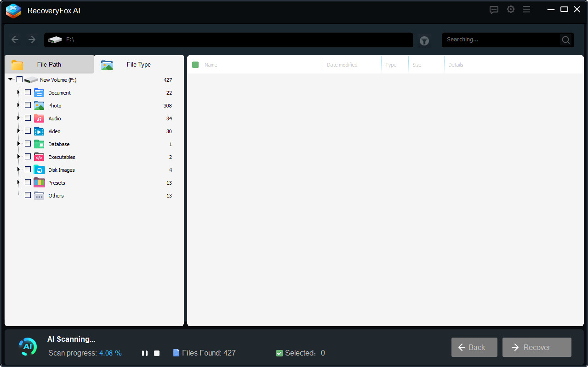Click the Recover button
588x367 pixels.
click(x=537, y=347)
